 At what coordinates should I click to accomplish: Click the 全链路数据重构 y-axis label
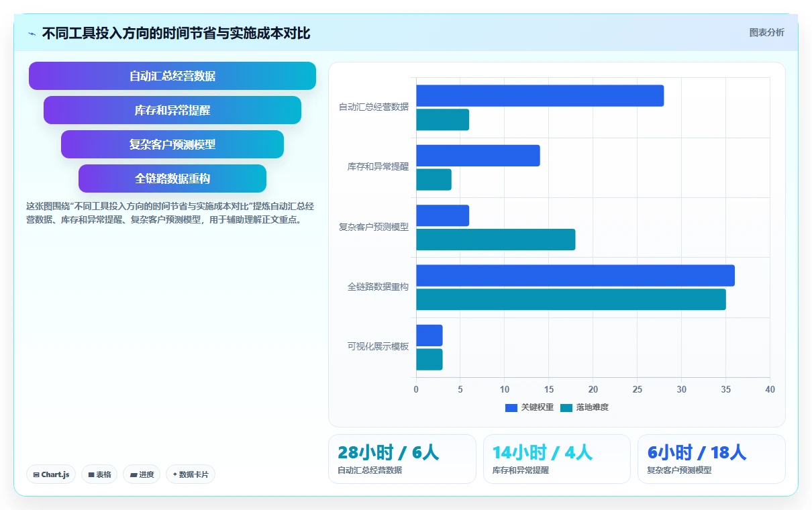[378, 287]
